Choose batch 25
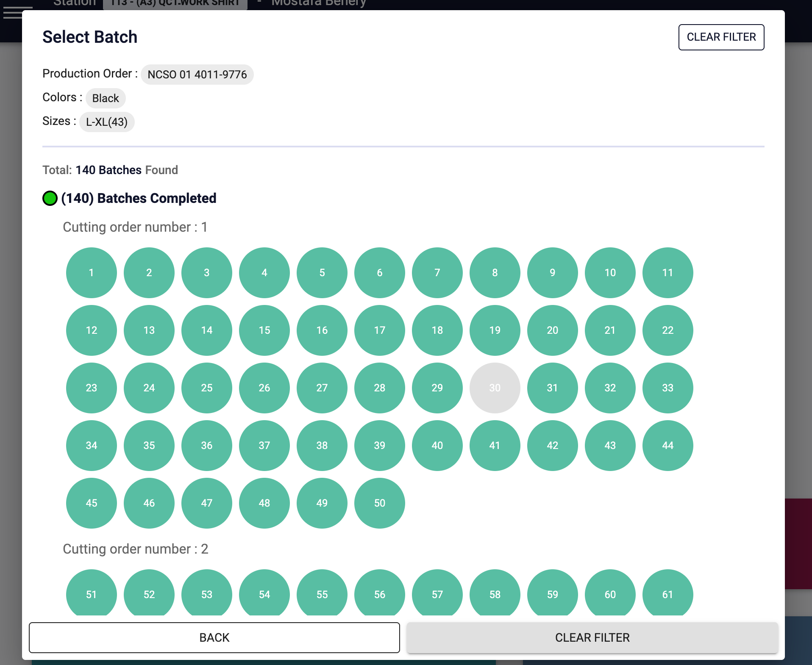Screen dimensions: 812x665 (x=207, y=388)
